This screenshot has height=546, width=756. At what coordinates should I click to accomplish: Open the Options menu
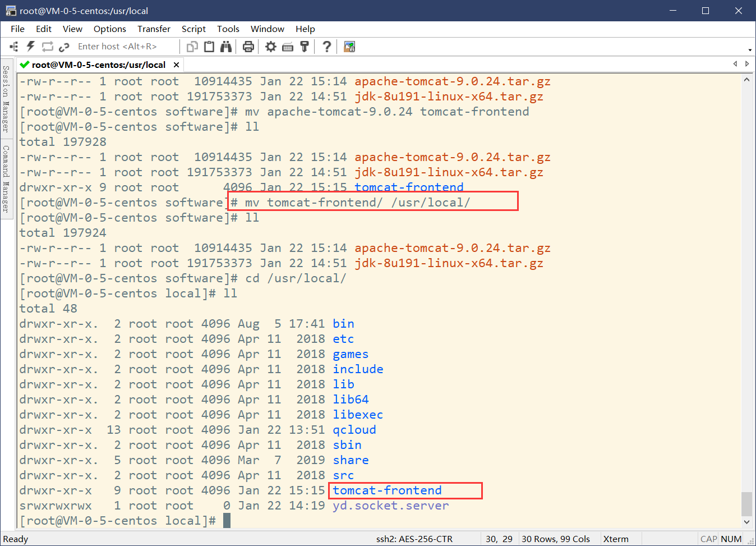click(x=110, y=29)
